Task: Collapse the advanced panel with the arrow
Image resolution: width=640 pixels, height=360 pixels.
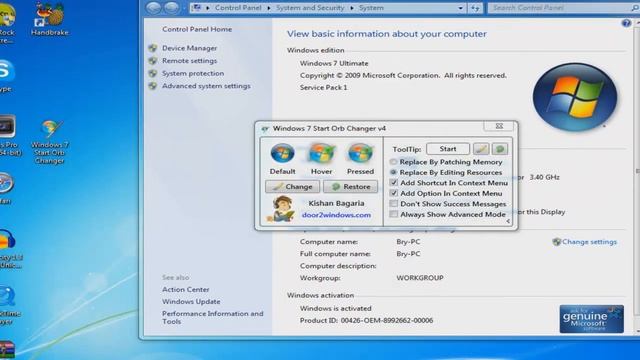Action: point(508,221)
